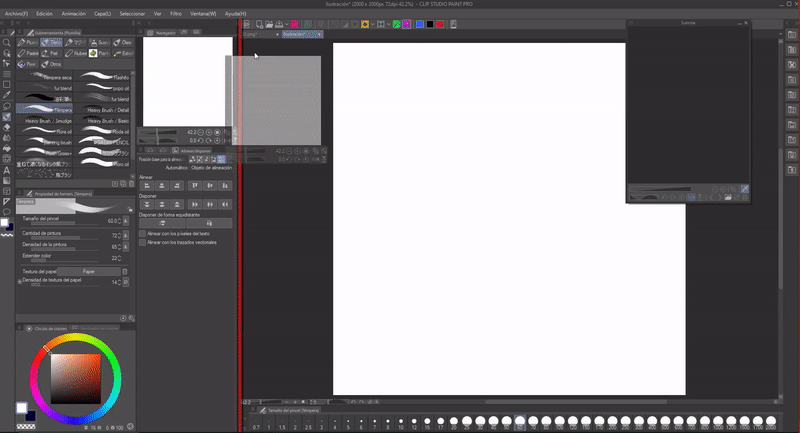
Task: Select the Fill bucket tool
Action: tap(7, 148)
